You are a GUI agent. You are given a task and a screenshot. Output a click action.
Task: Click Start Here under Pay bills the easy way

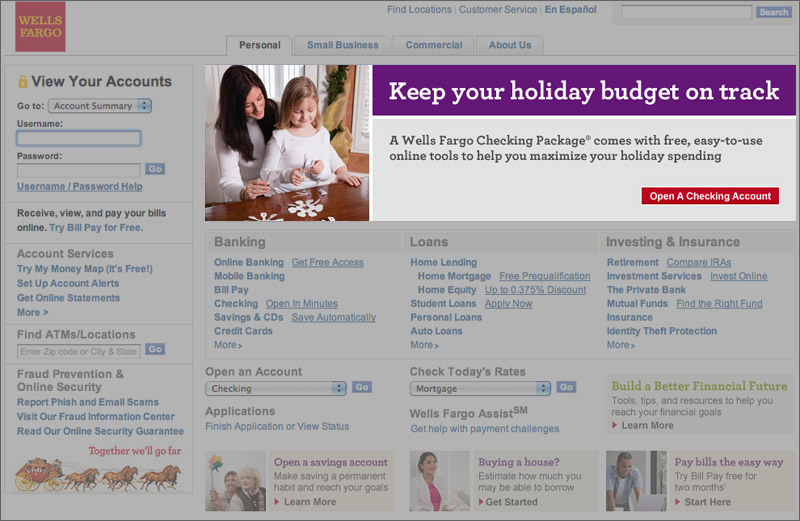(708, 502)
